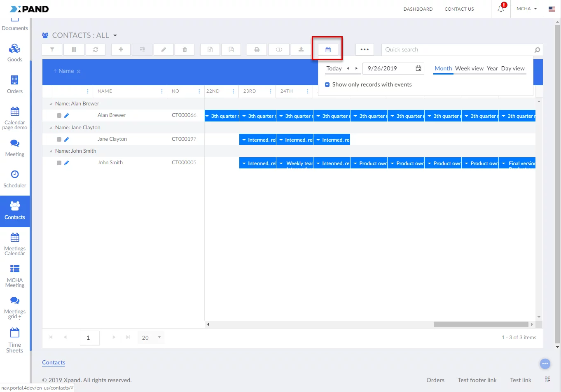Open the notification bell alerts

coord(501,9)
